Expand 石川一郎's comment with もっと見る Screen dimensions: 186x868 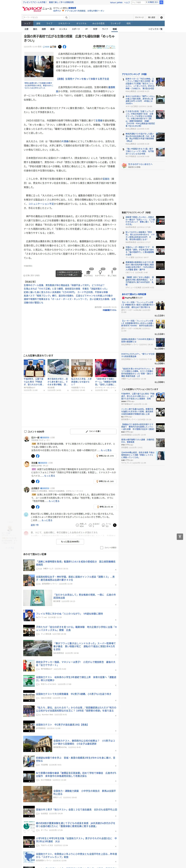click(106, 450)
